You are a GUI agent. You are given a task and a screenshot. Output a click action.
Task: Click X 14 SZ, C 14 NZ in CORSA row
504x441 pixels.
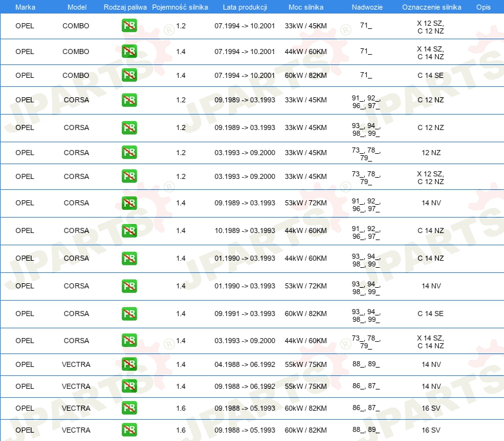click(x=431, y=342)
